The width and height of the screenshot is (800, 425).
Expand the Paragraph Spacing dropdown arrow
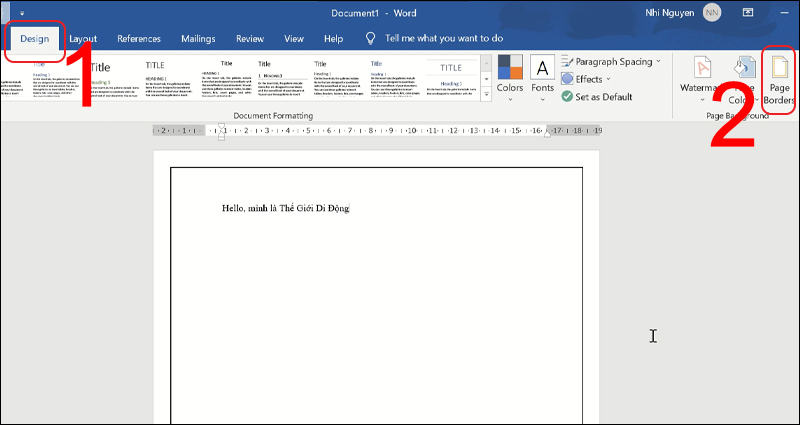tap(657, 62)
